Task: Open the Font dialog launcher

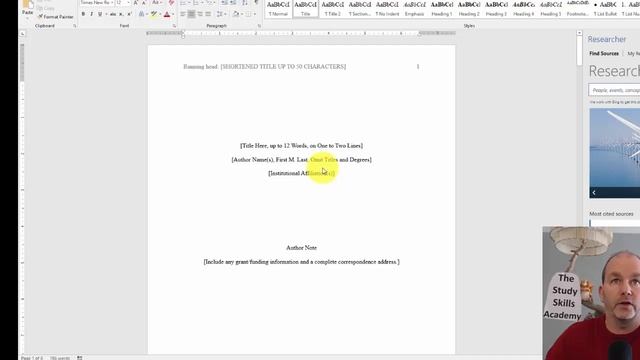Action: pos(174,26)
